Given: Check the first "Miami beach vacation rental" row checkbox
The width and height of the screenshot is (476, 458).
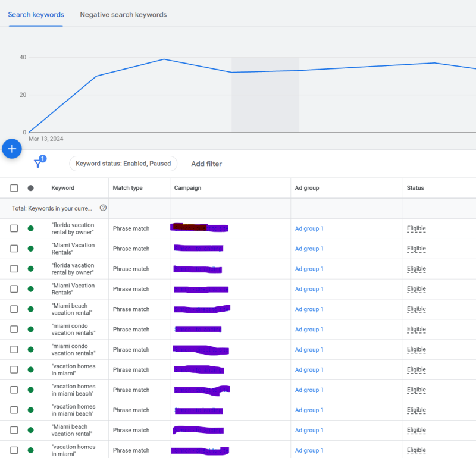Looking at the screenshot, I should coord(14,309).
